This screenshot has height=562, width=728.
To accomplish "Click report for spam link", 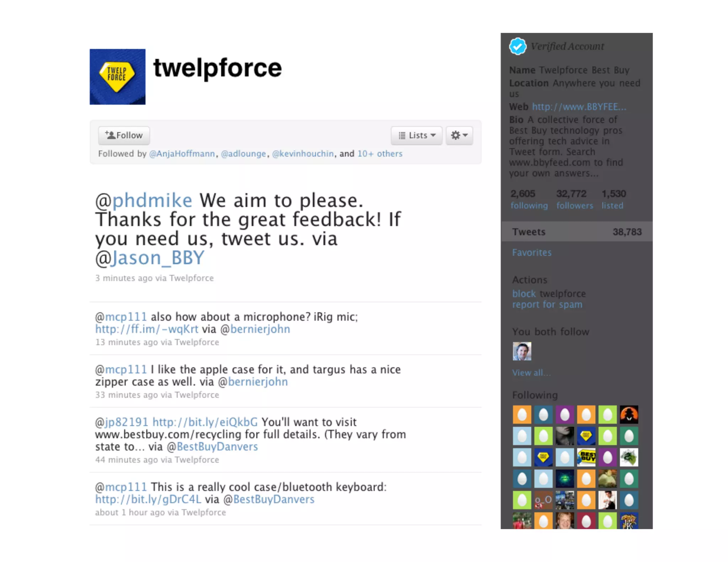I will coord(547,304).
